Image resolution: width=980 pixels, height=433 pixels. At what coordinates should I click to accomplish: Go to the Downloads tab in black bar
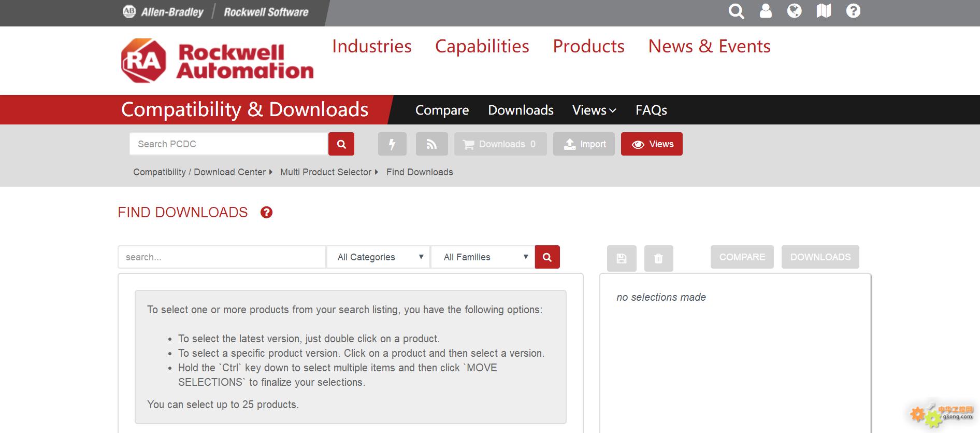(x=521, y=110)
